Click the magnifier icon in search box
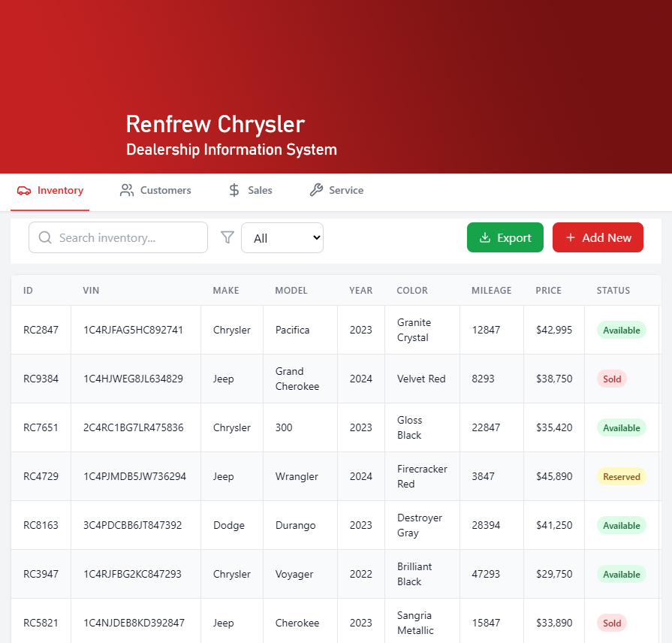672x643 pixels. coord(45,237)
